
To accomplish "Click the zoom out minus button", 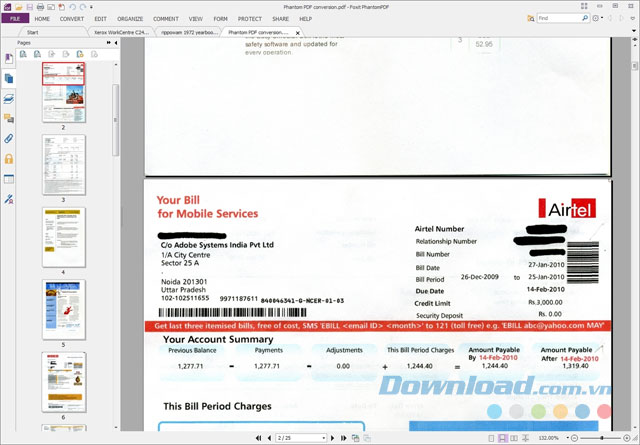I will click(x=574, y=438).
